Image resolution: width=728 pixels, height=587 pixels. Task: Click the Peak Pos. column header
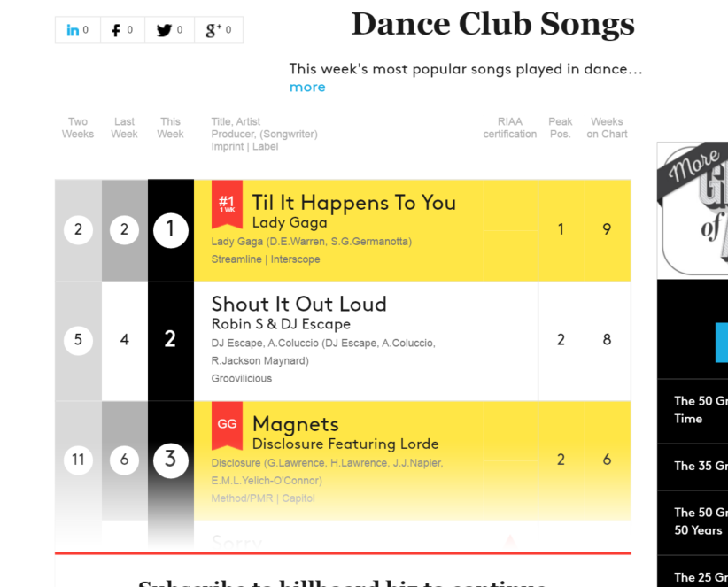click(561, 127)
